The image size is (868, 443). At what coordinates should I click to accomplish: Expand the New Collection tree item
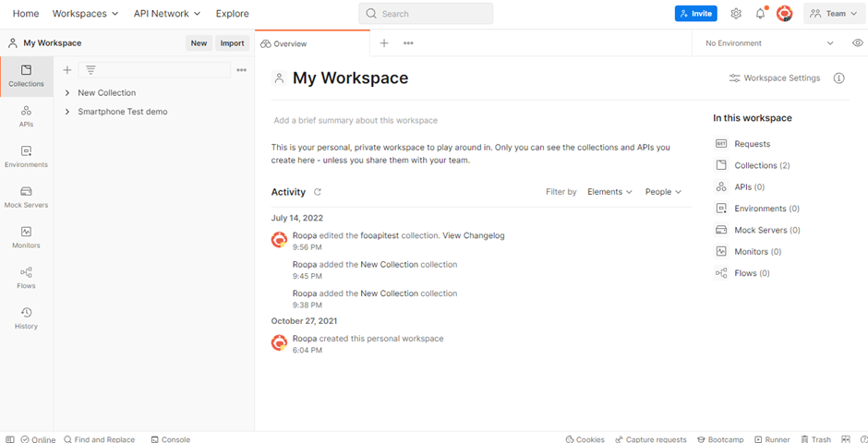pyautogui.click(x=67, y=93)
